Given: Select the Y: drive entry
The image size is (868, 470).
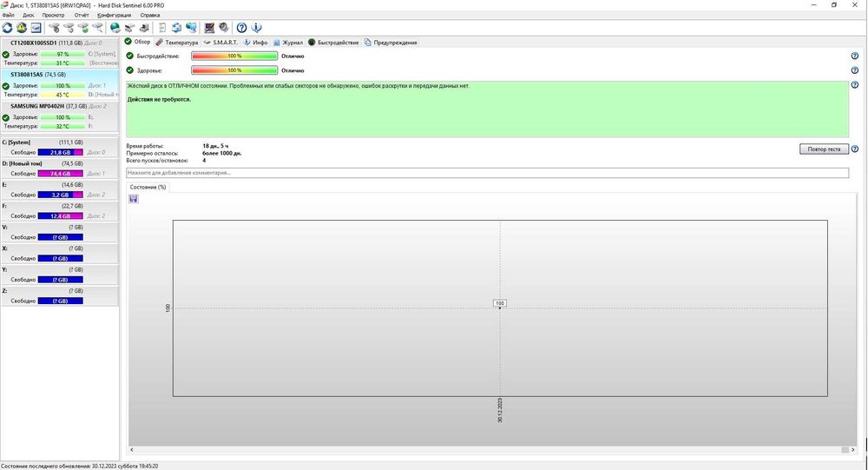Looking at the screenshot, I should click(59, 275).
